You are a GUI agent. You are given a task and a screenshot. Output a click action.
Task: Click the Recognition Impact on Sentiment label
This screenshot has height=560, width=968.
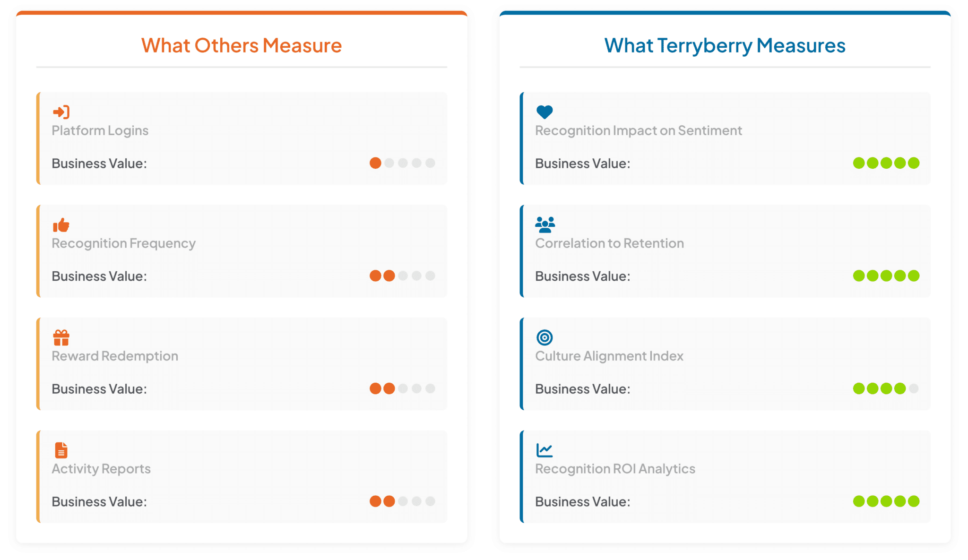[638, 130]
